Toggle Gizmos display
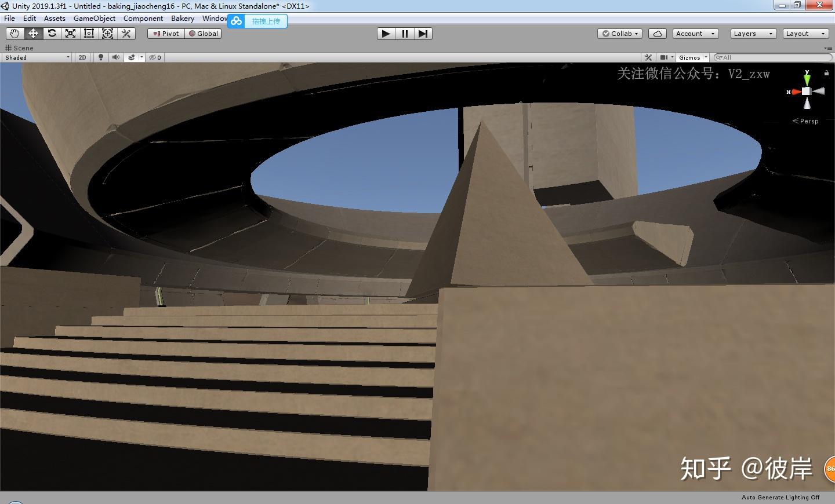The width and height of the screenshot is (835, 504). coord(689,57)
